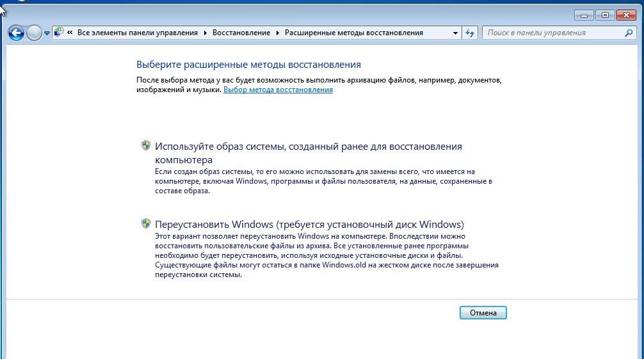Screen dimensions: 644x359
Task: Open the recent pages dropdown arrow
Action: 47,33
